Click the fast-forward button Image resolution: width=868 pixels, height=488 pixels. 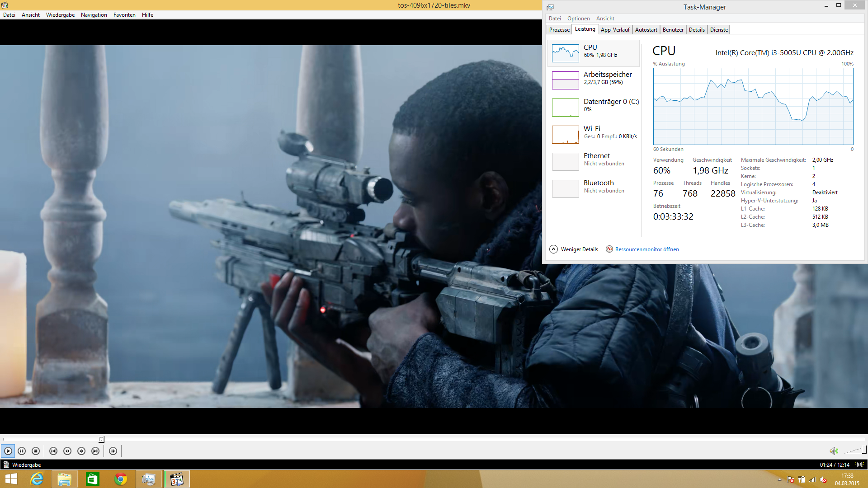point(81,451)
